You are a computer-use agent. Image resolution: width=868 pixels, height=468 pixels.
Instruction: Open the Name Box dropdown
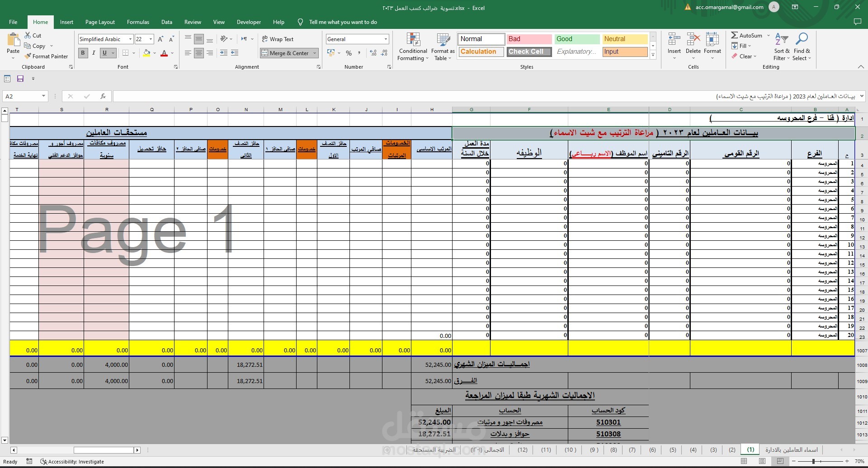tap(43, 96)
